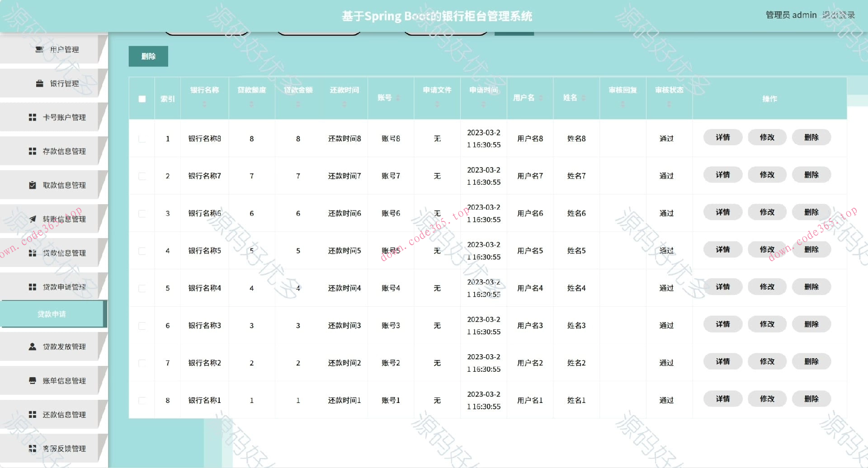
Task: Click the 贷款发放管理 person icon
Action: coord(32,346)
